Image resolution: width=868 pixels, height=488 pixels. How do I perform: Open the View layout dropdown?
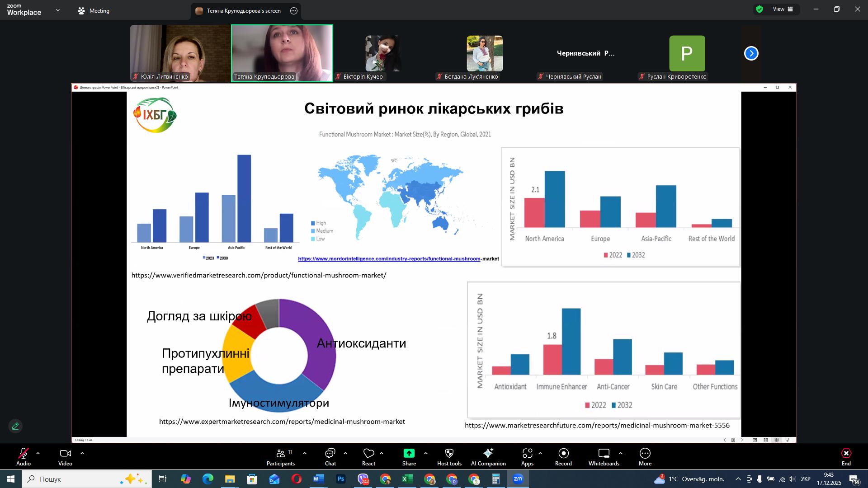[783, 9]
